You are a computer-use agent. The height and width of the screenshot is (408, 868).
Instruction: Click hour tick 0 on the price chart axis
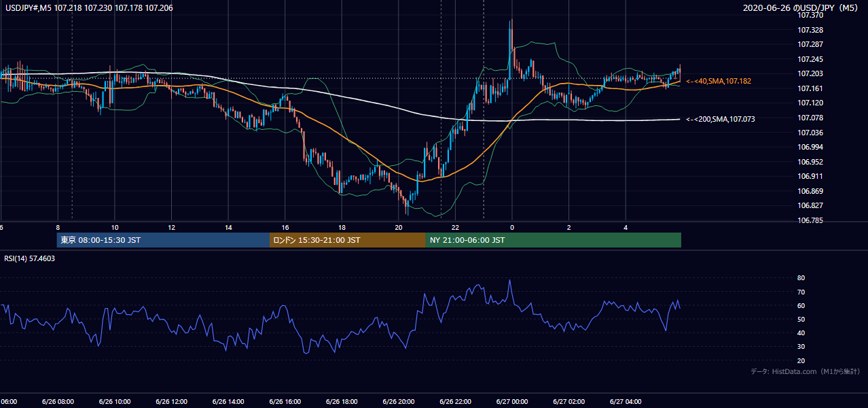(x=512, y=228)
